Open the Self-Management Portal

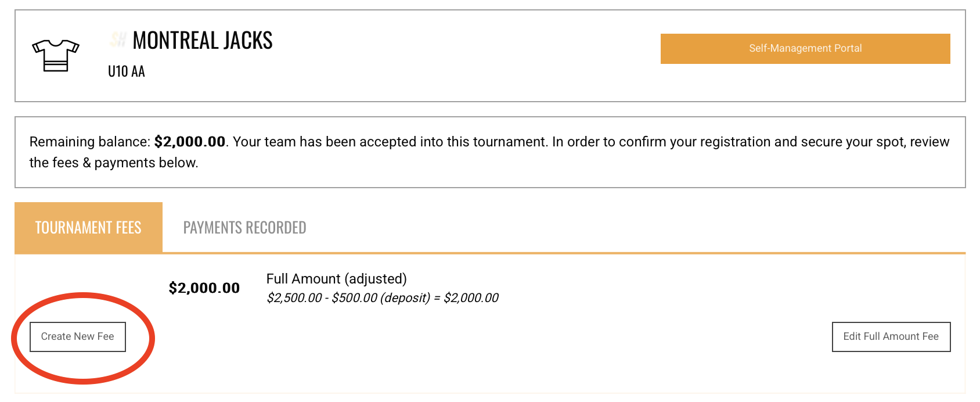pyautogui.click(x=805, y=49)
